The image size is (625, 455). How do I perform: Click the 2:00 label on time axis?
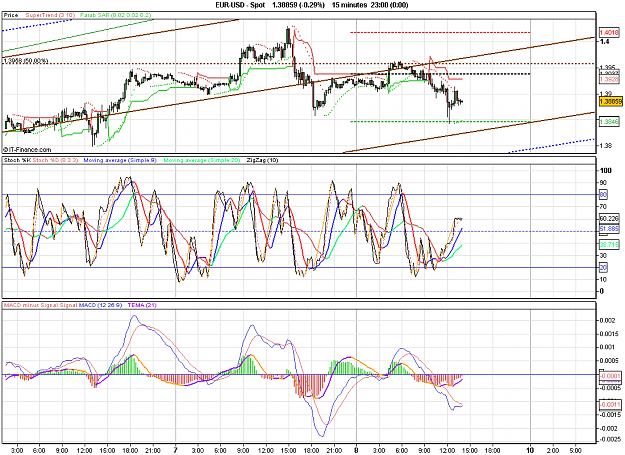(552, 451)
